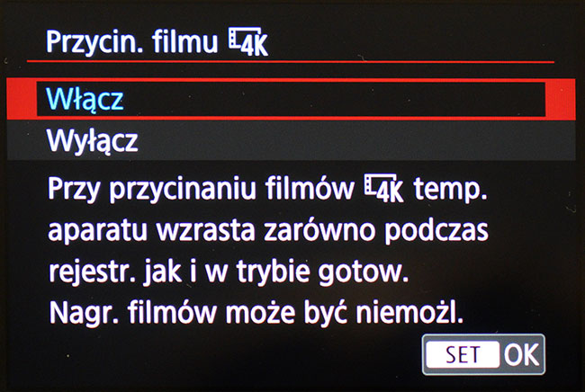Click the red line under the title
Screen dimensions: 585x392
[x=291, y=61]
